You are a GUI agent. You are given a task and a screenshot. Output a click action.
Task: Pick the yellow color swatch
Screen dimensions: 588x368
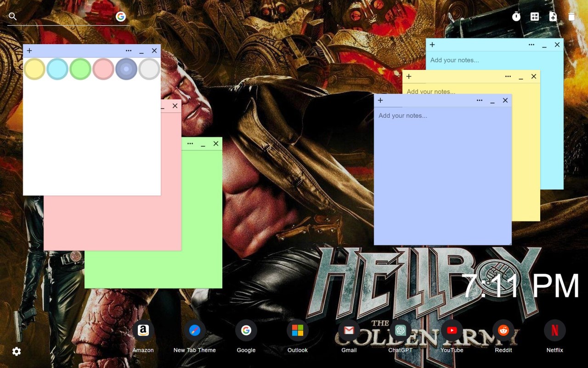(34, 69)
